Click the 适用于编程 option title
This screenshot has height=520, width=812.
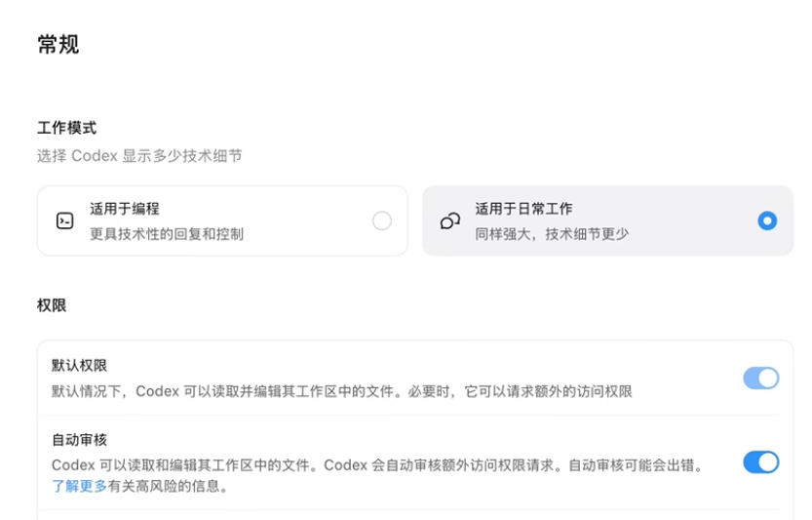coord(125,209)
